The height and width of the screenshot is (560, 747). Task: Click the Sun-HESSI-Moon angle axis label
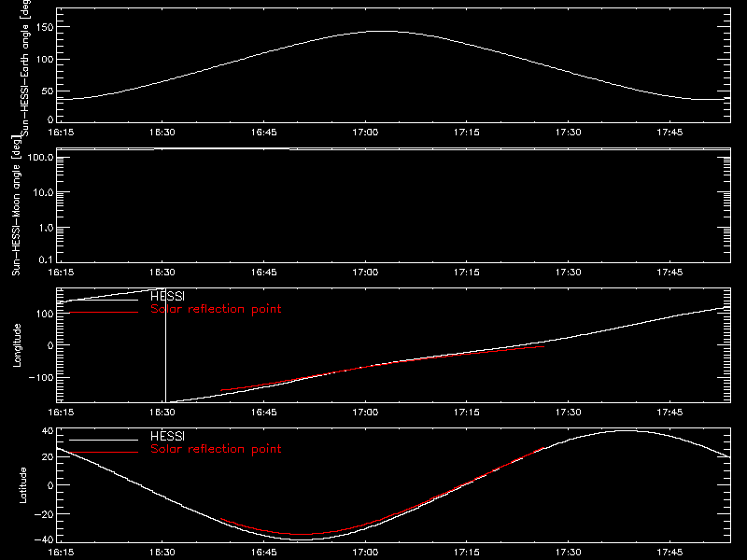tap(16, 205)
